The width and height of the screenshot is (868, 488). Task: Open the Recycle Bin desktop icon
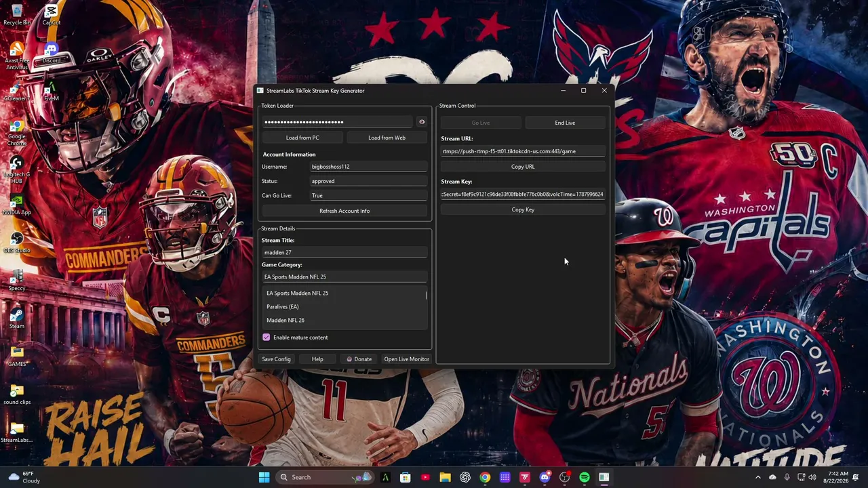(17, 15)
